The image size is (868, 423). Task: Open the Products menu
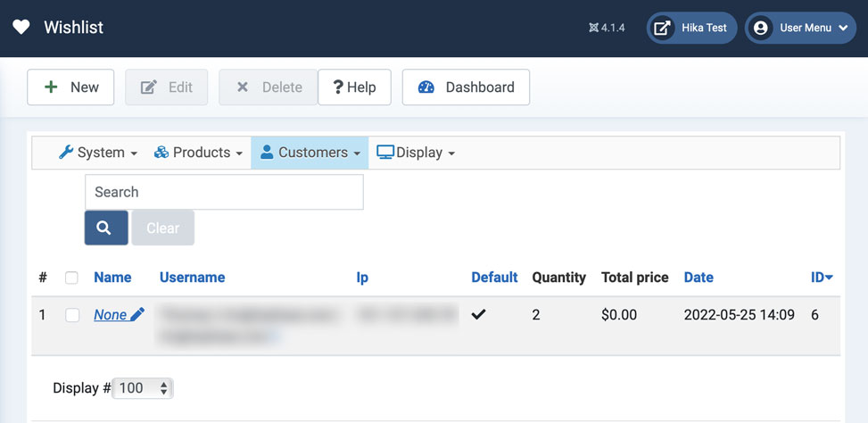tap(198, 153)
